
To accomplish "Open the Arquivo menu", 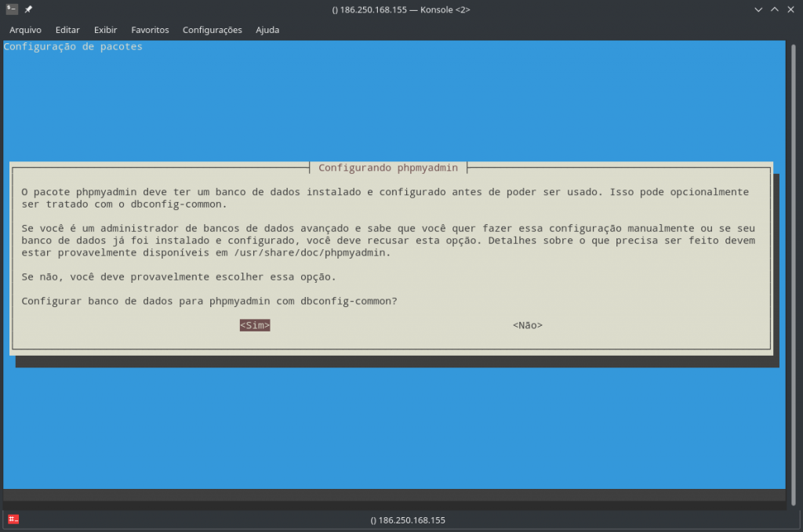I will (25, 30).
